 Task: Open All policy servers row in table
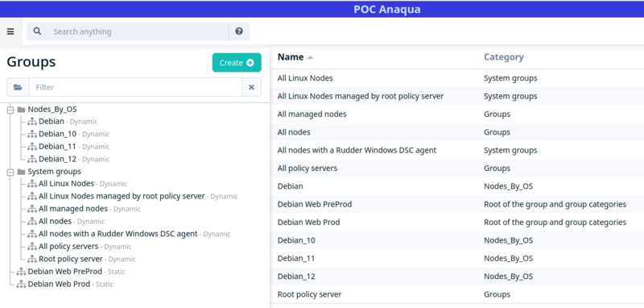click(456, 169)
